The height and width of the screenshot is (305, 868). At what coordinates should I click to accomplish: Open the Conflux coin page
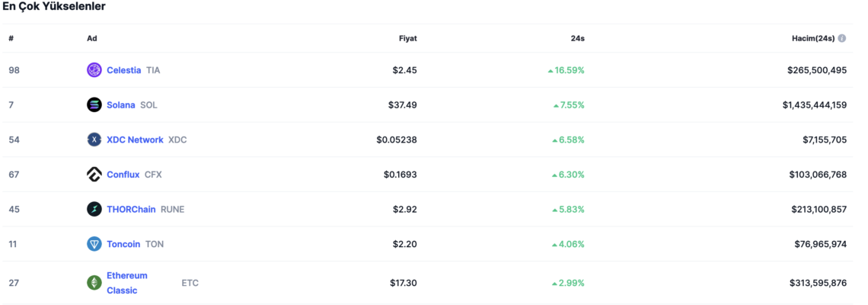pos(123,175)
